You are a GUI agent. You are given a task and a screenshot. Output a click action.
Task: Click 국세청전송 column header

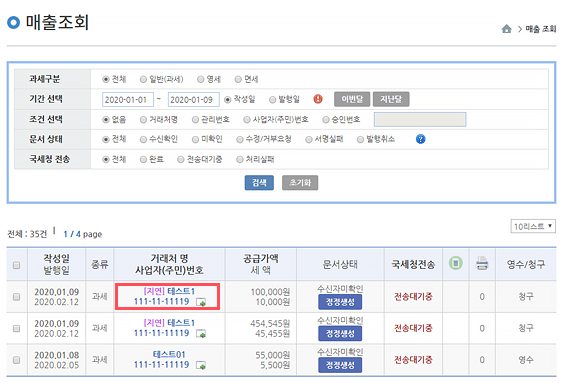pyautogui.click(x=413, y=265)
